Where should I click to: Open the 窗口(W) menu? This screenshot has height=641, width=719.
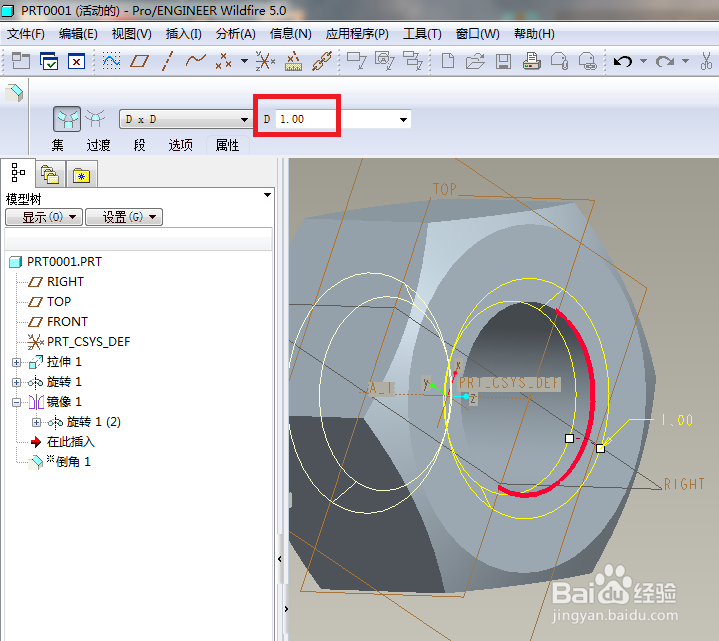point(477,34)
